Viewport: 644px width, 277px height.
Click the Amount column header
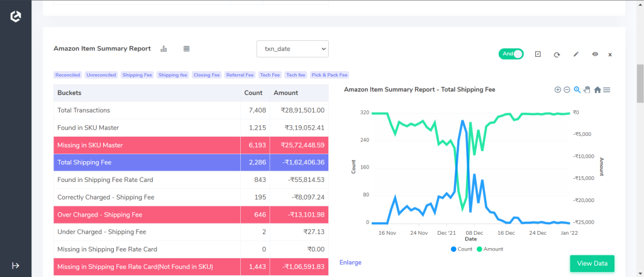click(x=299, y=93)
